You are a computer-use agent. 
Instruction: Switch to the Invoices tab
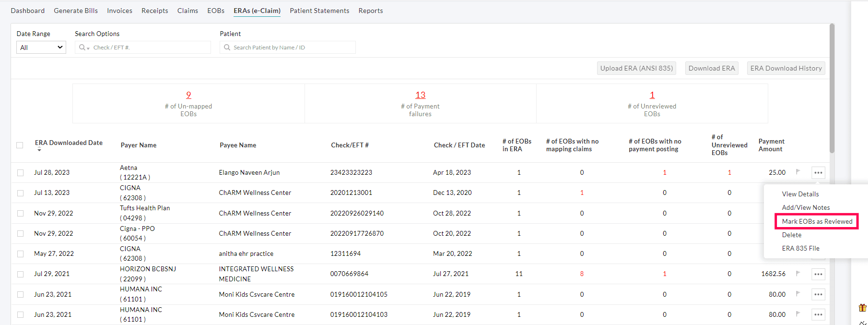coord(119,11)
